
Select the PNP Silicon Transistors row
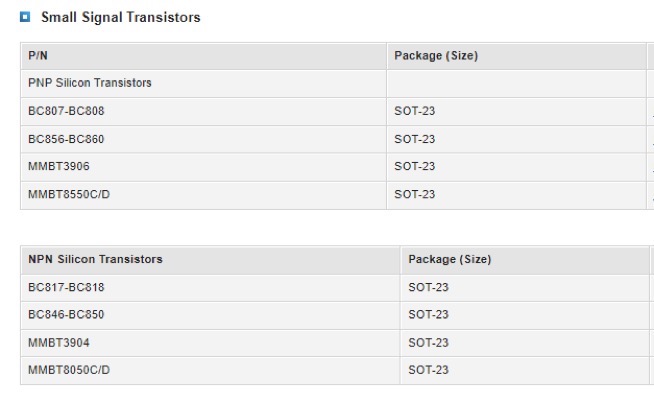pos(90,83)
